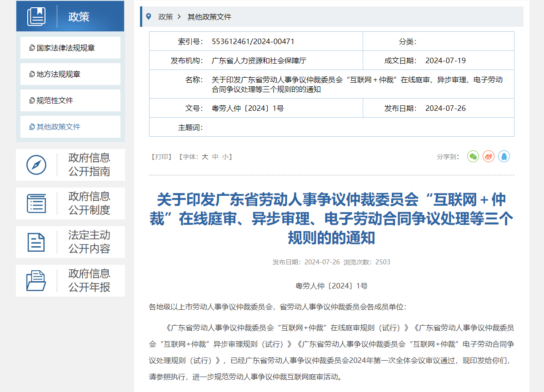Share to Weibo icon
Image resolution: width=544 pixels, height=392 pixels.
coord(489,156)
